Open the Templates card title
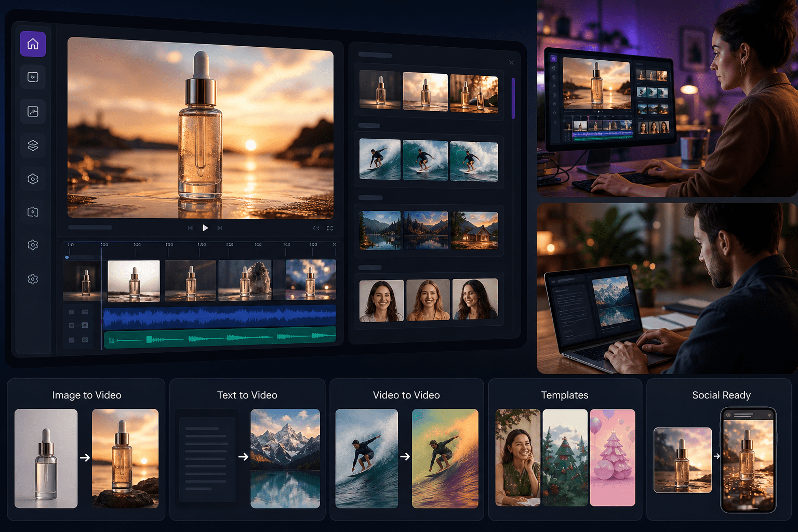Image resolution: width=798 pixels, height=532 pixels. pyautogui.click(x=565, y=395)
